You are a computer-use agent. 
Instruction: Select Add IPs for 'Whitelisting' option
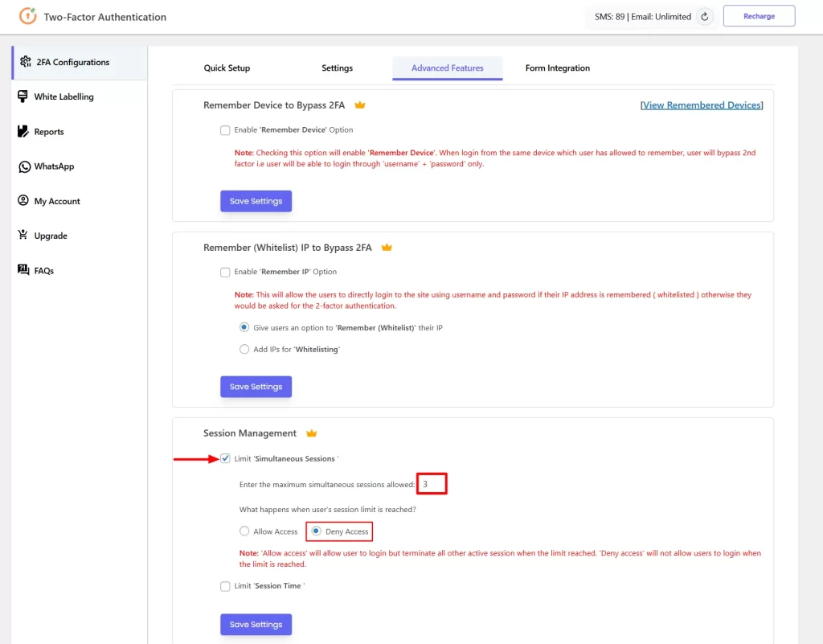click(244, 350)
